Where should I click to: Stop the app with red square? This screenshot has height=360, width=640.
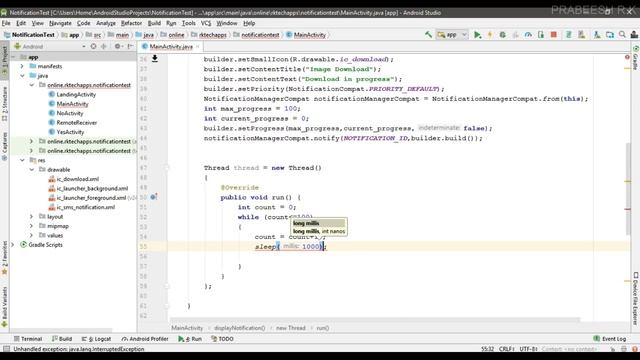point(553,35)
